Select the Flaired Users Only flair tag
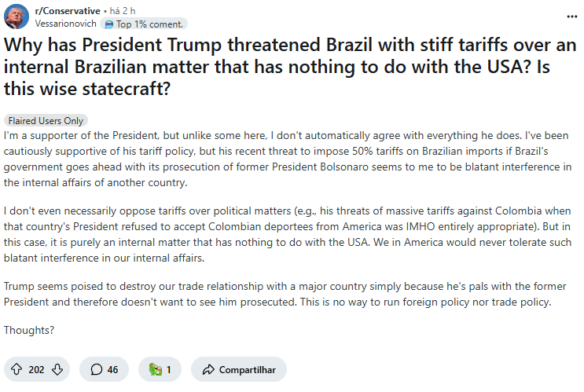 click(46, 121)
